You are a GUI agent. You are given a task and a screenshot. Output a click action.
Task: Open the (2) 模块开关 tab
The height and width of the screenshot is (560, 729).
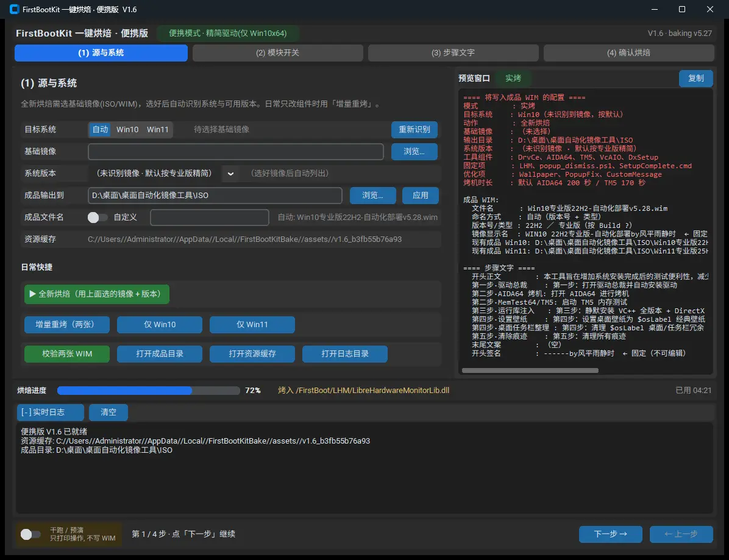coord(277,52)
